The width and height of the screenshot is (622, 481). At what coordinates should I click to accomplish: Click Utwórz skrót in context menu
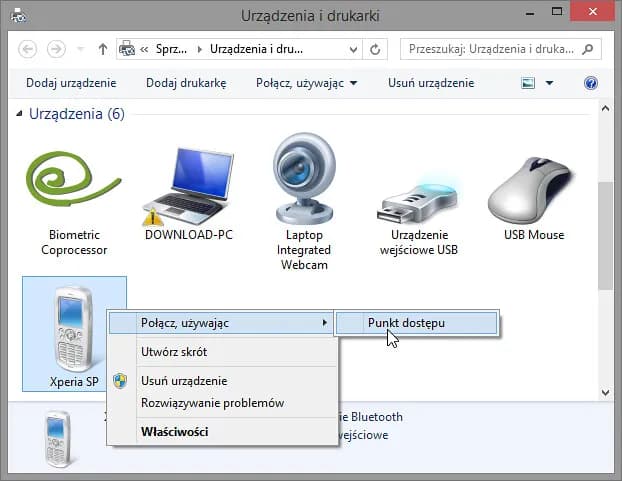coord(174,352)
